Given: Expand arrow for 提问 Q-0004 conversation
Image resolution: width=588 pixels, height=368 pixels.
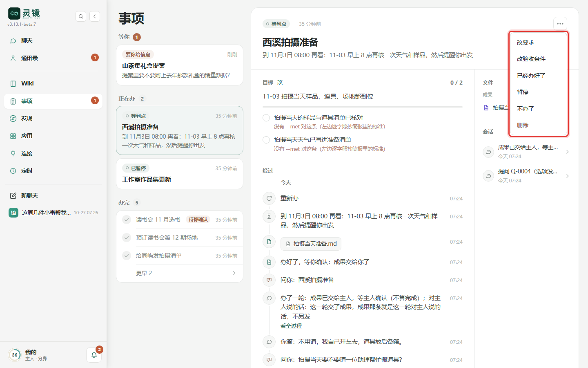Looking at the screenshot, I should [x=568, y=176].
